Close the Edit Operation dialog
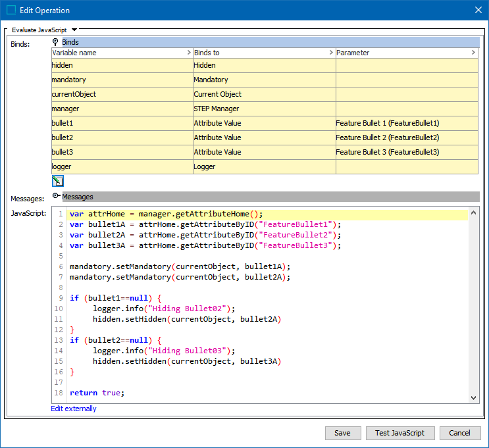Screen dimensions: 489x448 tap(478, 10)
